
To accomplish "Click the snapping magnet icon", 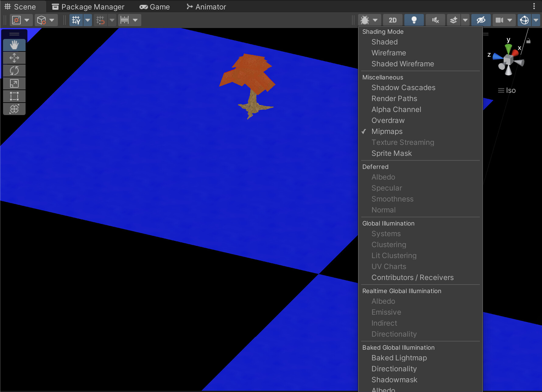I will (x=100, y=20).
